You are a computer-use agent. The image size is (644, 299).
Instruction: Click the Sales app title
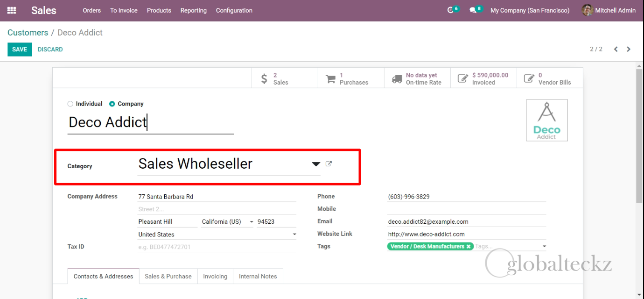44,10
